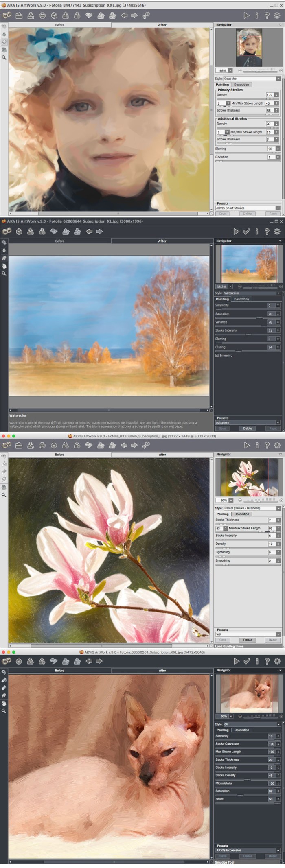This screenshot has width=285, height=868.
Task: Expand presets list showing paisagem
Action: [248, 422]
